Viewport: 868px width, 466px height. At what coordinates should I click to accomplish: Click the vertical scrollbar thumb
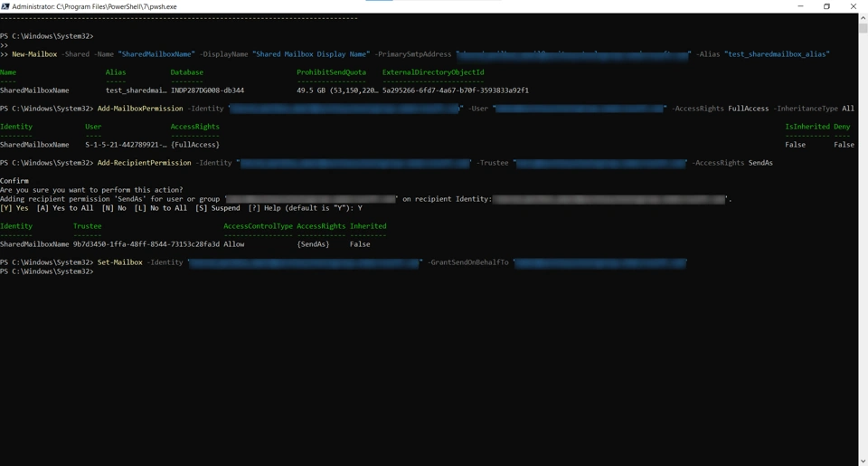click(x=863, y=29)
